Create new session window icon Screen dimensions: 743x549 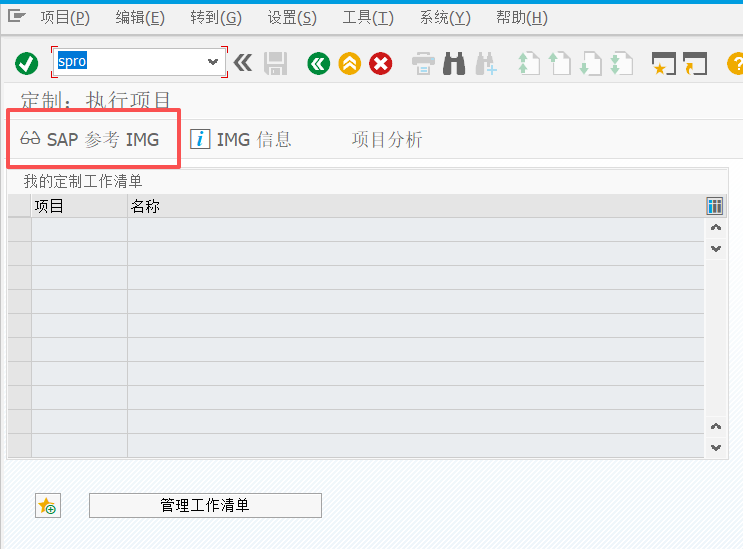pos(664,63)
